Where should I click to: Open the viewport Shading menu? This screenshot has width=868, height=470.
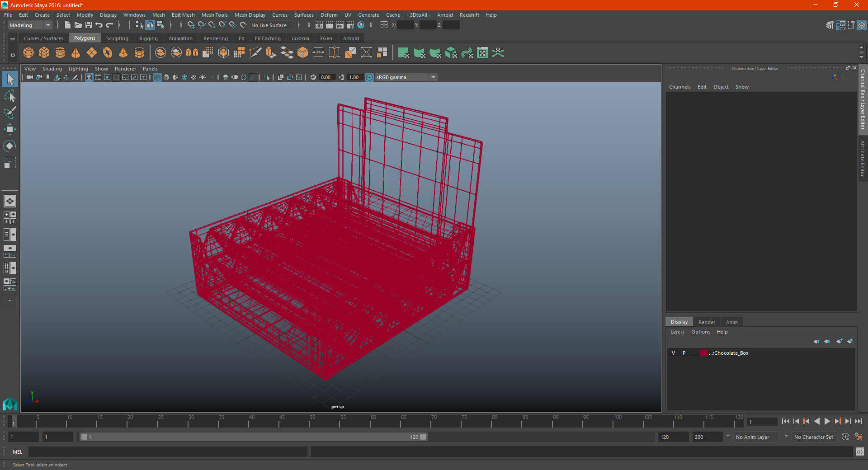tap(52, 69)
